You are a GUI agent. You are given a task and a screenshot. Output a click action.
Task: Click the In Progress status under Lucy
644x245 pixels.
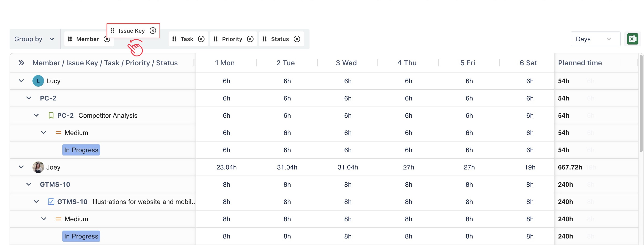pos(81,150)
